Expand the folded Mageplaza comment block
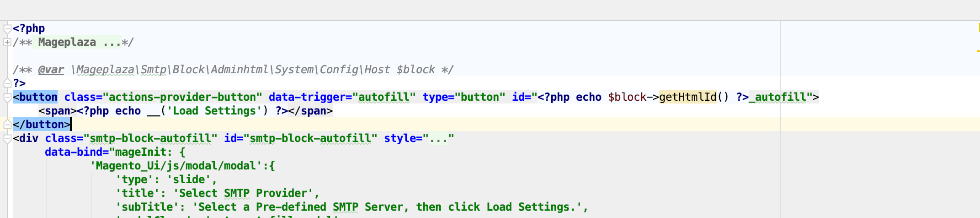 point(7,42)
